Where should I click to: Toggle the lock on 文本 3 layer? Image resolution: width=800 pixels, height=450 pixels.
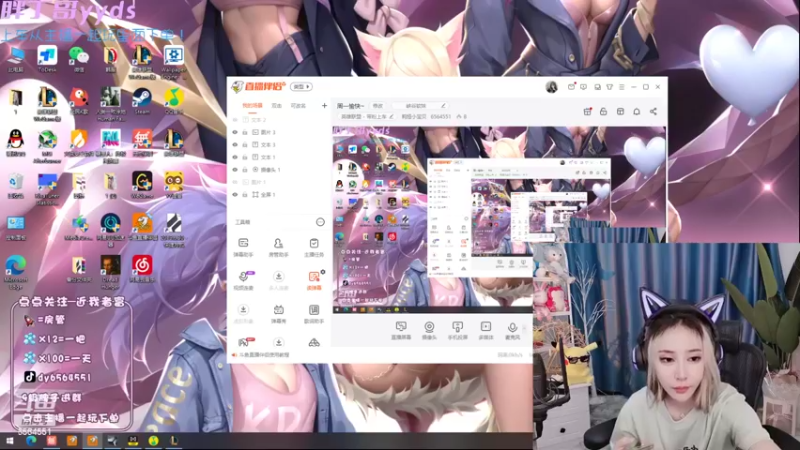[x=245, y=144]
